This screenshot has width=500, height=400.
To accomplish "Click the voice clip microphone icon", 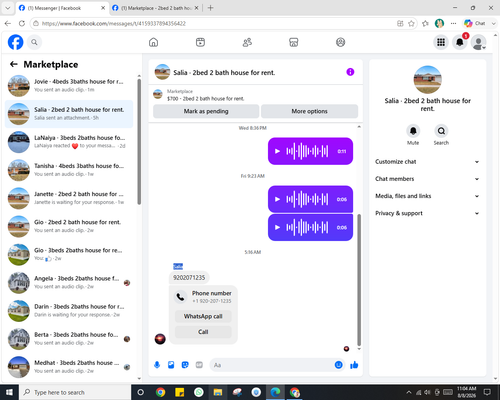I will click(157, 365).
